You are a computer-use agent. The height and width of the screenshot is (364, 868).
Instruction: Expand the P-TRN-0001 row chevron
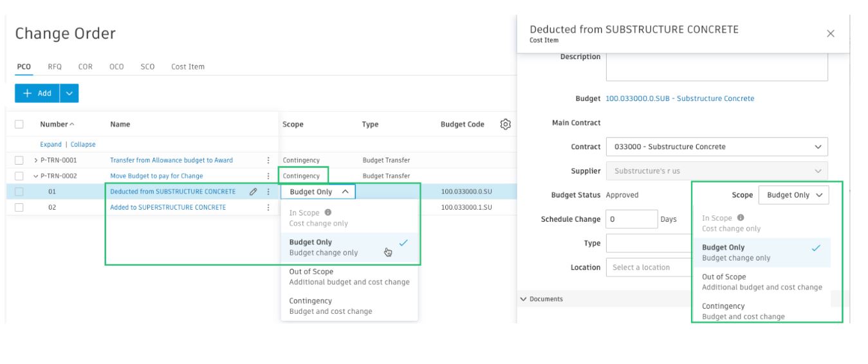click(x=36, y=160)
